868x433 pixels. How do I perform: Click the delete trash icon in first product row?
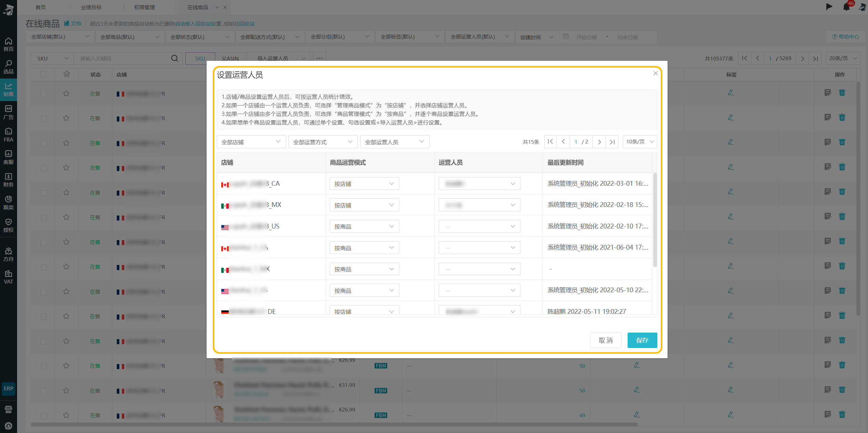pos(842,93)
